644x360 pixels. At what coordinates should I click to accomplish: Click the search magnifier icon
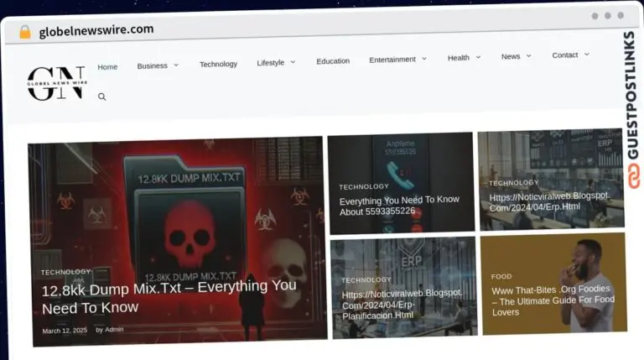(x=102, y=97)
